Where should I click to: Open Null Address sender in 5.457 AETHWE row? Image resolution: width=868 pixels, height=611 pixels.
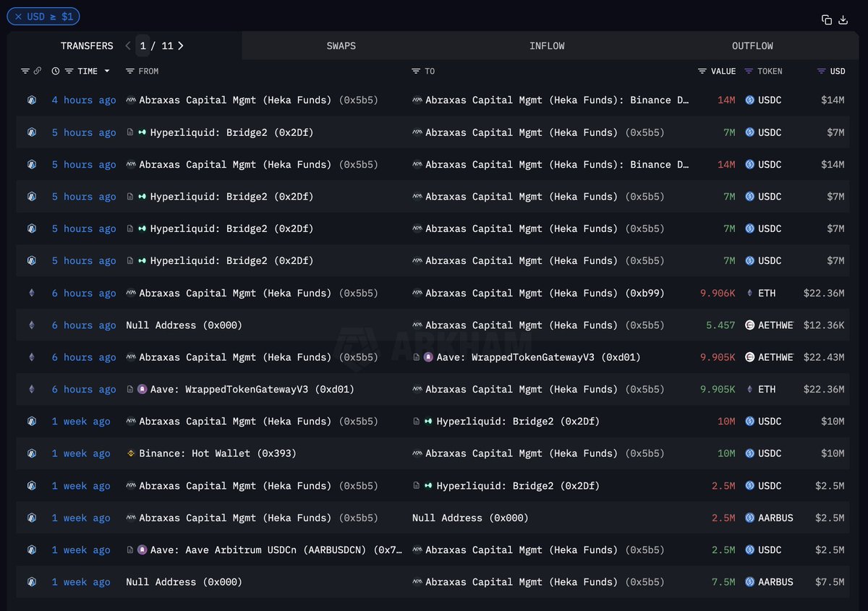click(x=184, y=325)
